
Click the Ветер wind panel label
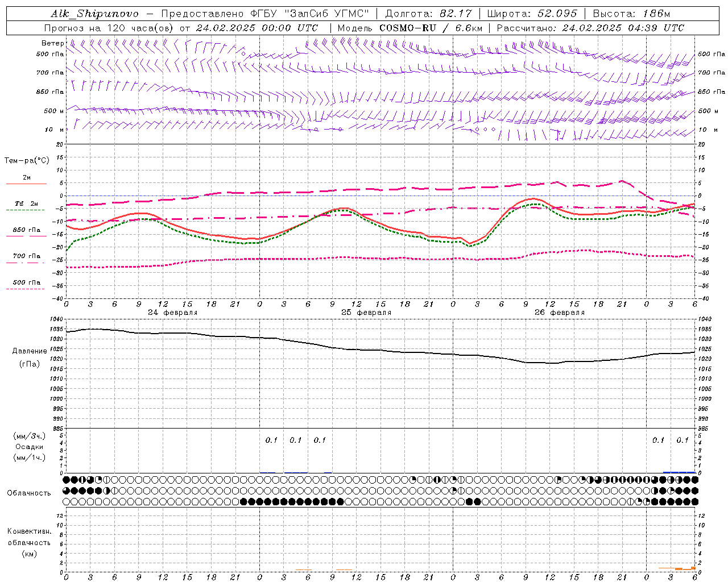click(x=52, y=43)
